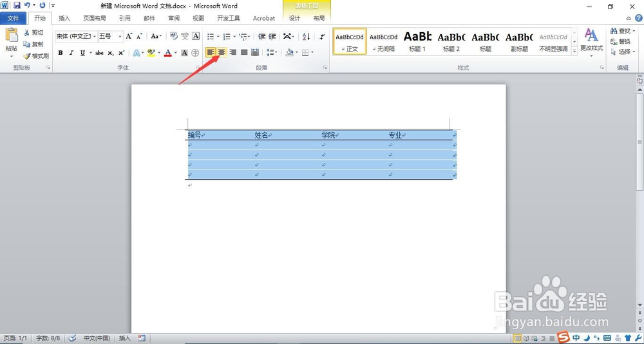Click the character border icon
The image size is (644, 344).
click(196, 36)
